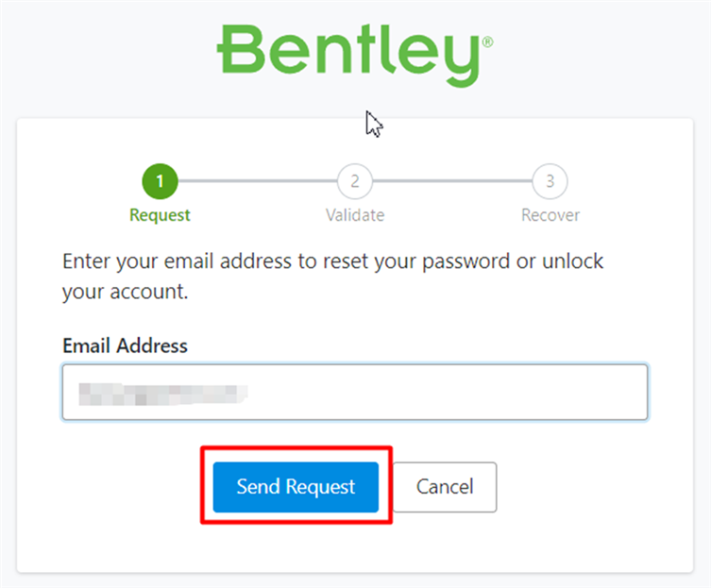Select the Validate step label
The image size is (711, 588).
(x=355, y=215)
